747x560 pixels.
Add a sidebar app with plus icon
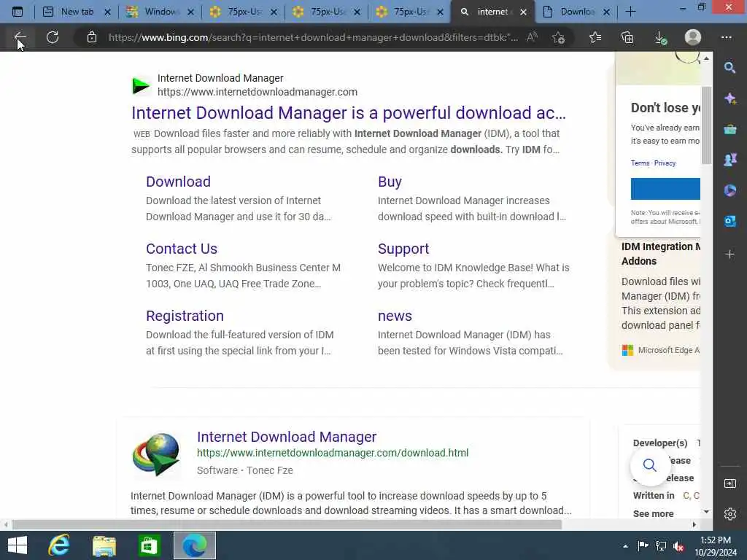(729, 254)
